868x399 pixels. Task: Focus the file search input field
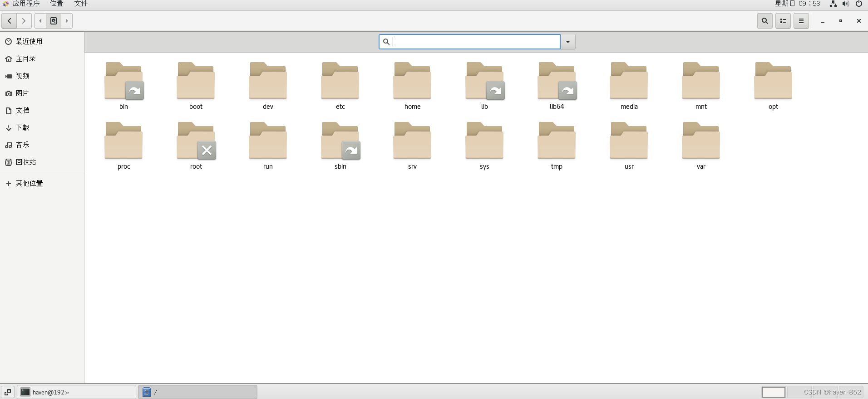click(x=470, y=42)
